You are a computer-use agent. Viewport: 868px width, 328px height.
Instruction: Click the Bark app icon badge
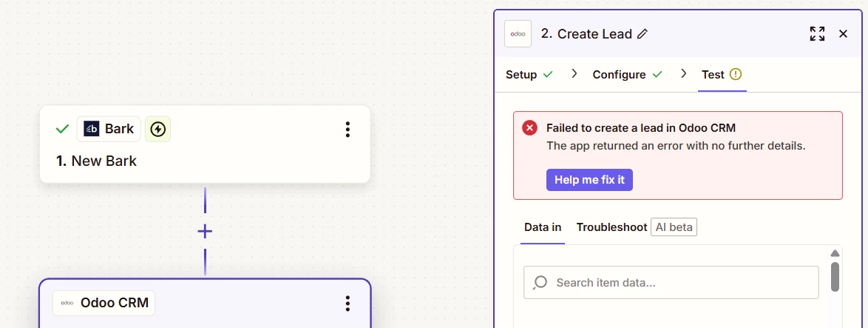pyautogui.click(x=109, y=129)
